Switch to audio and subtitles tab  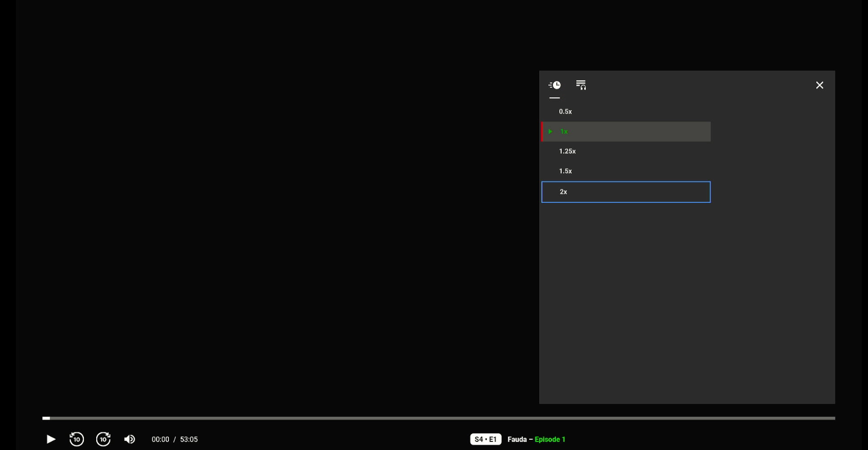pyautogui.click(x=581, y=85)
